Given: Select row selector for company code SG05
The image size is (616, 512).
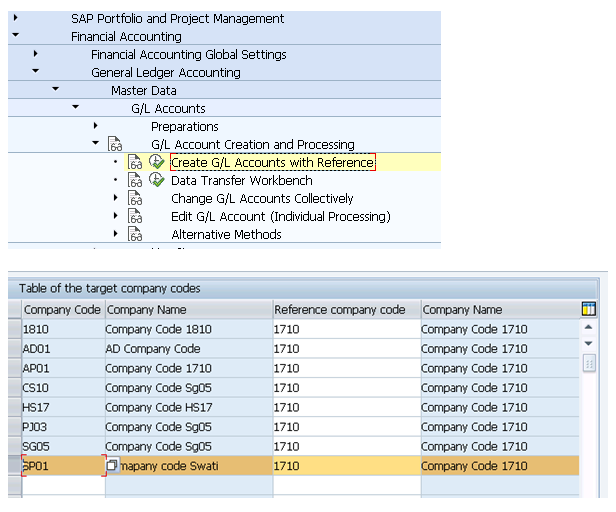Looking at the screenshot, I should click(x=15, y=446).
